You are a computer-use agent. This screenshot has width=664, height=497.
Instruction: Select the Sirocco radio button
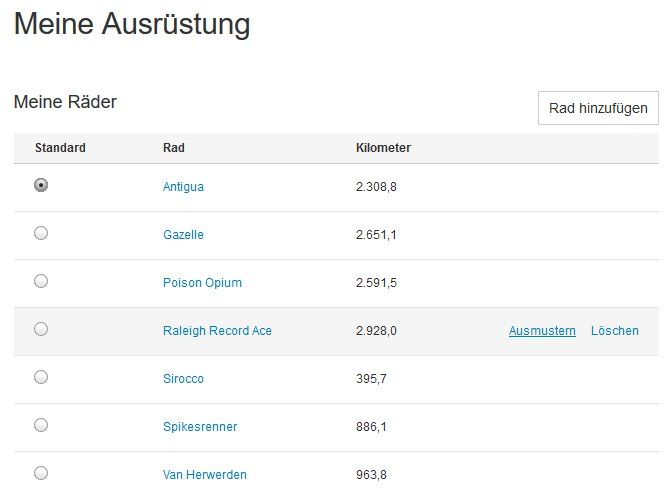(41, 377)
